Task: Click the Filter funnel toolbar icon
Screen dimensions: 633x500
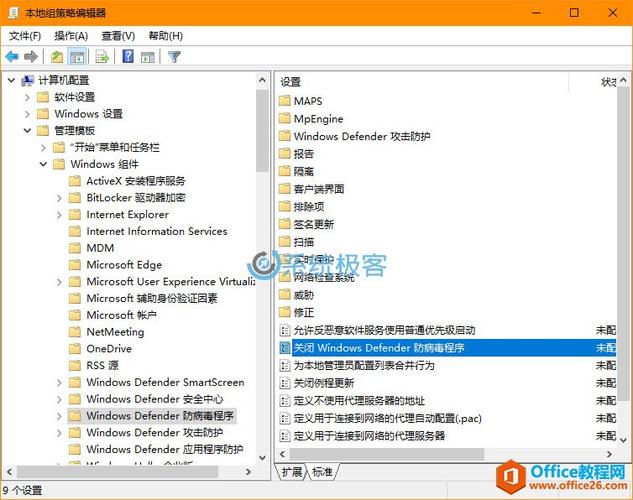Action: point(174,57)
